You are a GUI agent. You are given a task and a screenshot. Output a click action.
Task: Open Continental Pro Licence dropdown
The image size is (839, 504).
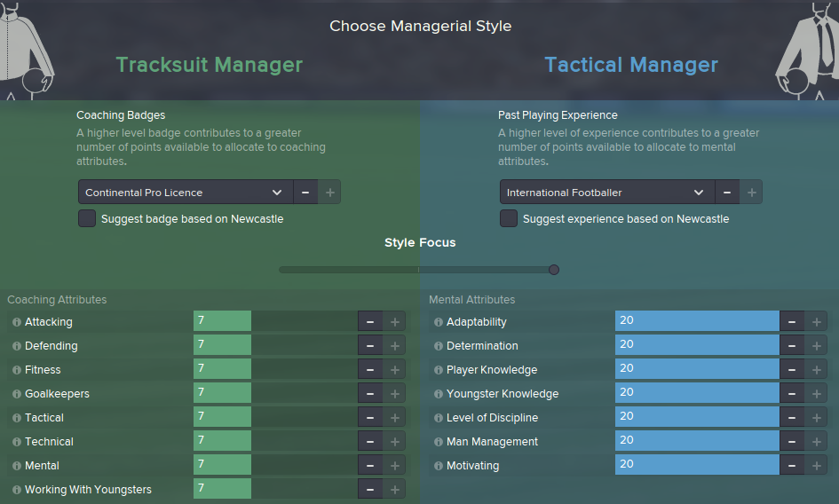[x=185, y=193]
